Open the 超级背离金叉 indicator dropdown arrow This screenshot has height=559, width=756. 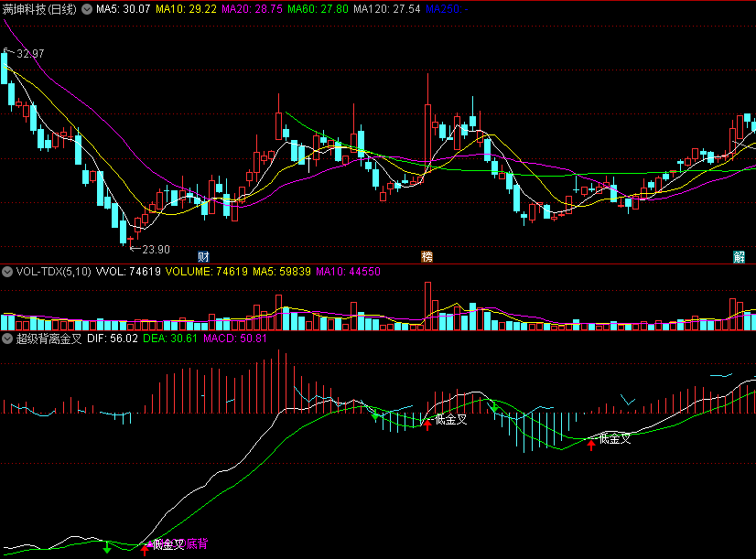pos(7,339)
